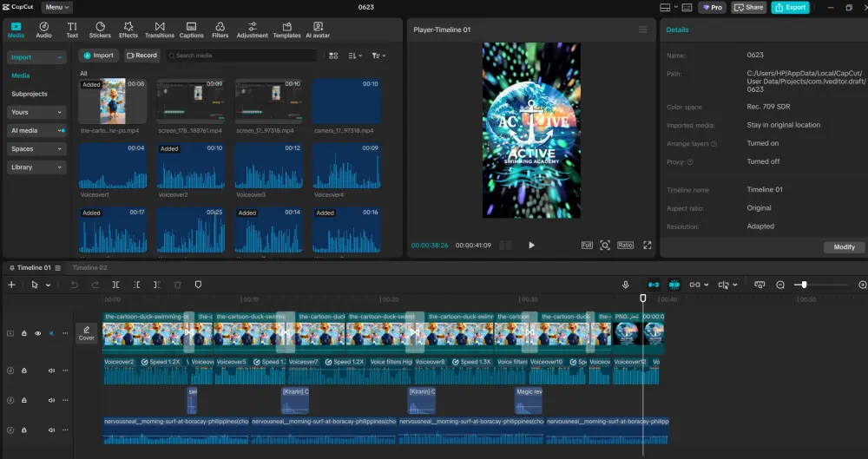Expand the AI media section
Image resolution: width=868 pixels, height=459 pixels.
tap(36, 130)
